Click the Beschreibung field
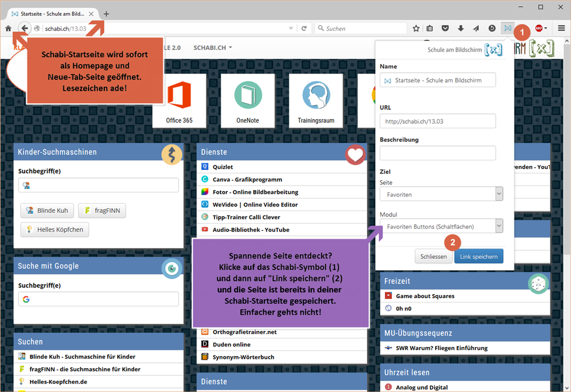The image size is (571, 392). coord(437,153)
